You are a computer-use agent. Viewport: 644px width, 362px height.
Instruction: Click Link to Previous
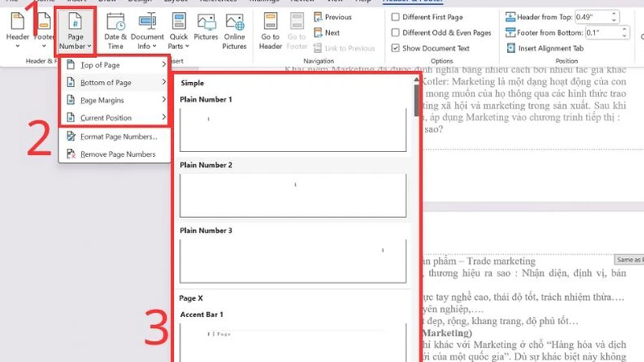345,48
